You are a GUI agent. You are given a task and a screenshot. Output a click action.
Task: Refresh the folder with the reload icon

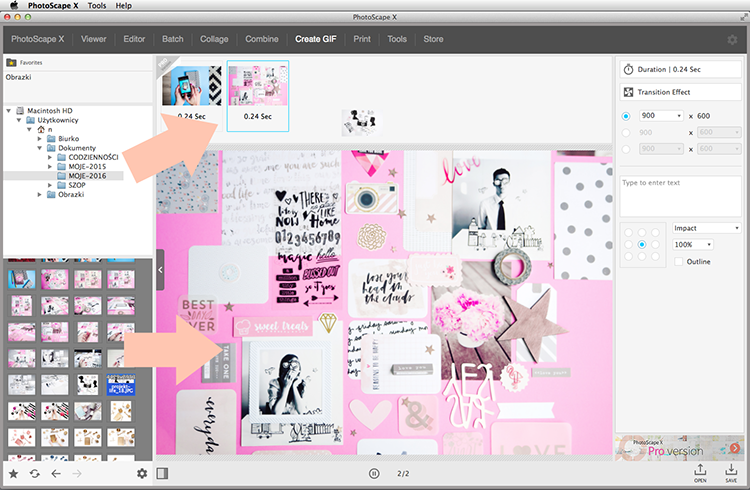pos(34,474)
